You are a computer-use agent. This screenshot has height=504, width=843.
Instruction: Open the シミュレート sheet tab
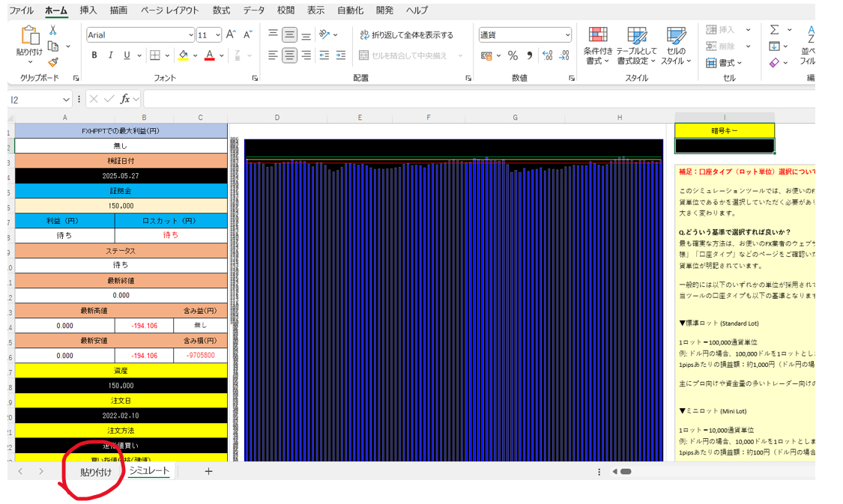148,472
